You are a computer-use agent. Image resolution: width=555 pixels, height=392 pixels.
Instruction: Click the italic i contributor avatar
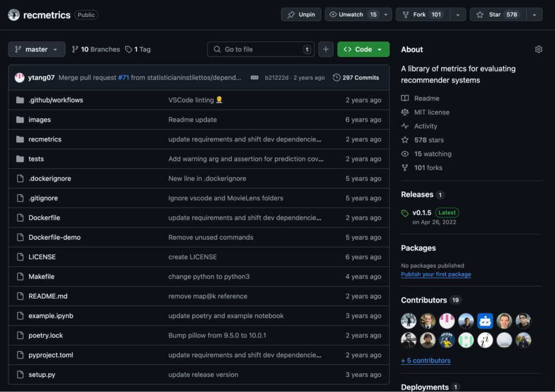coord(485,340)
